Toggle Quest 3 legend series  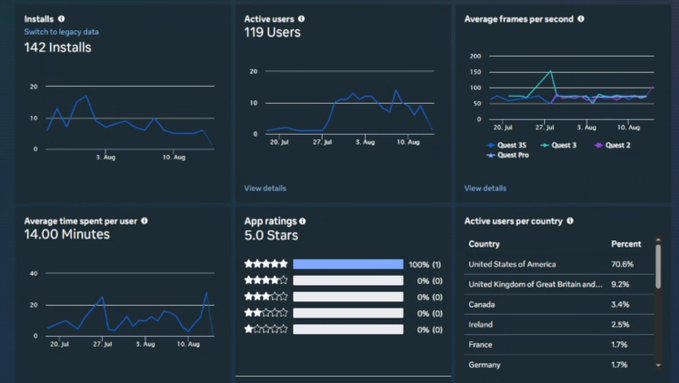pyautogui.click(x=558, y=145)
